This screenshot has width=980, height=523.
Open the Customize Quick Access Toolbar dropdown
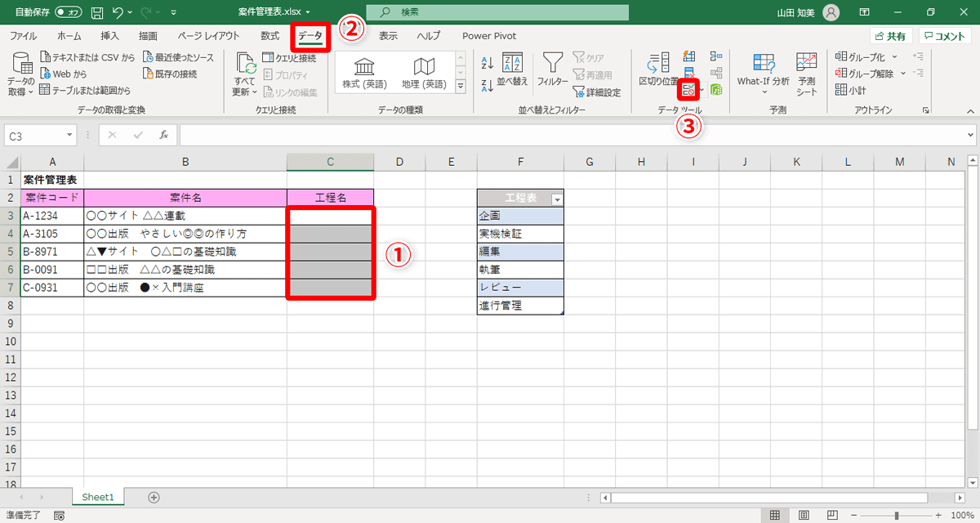pyautogui.click(x=173, y=13)
